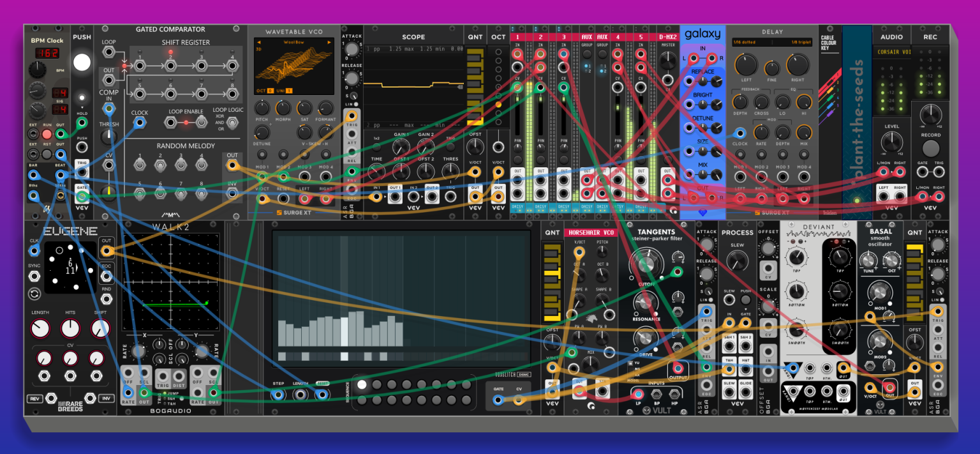Open the Wool Bow wavetable name menu
Viewport: 980px width, 454px height.
294,42
